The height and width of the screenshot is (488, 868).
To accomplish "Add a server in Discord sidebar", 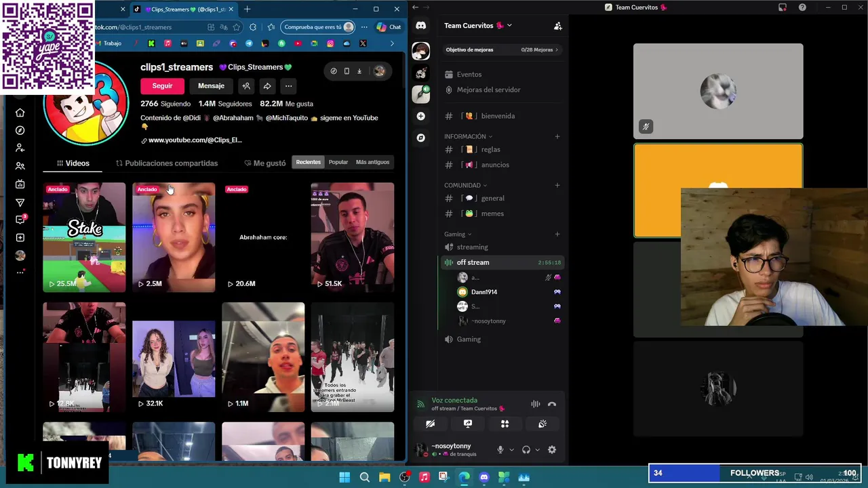I will pyautogui.click(x=421, y=117).
